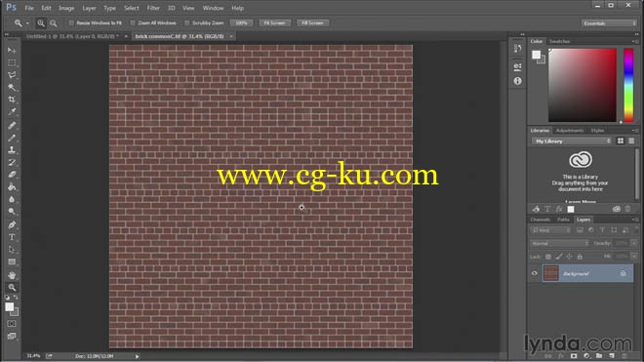
Task: Click the Fit Screen button
Action: (x=274, y=23)
